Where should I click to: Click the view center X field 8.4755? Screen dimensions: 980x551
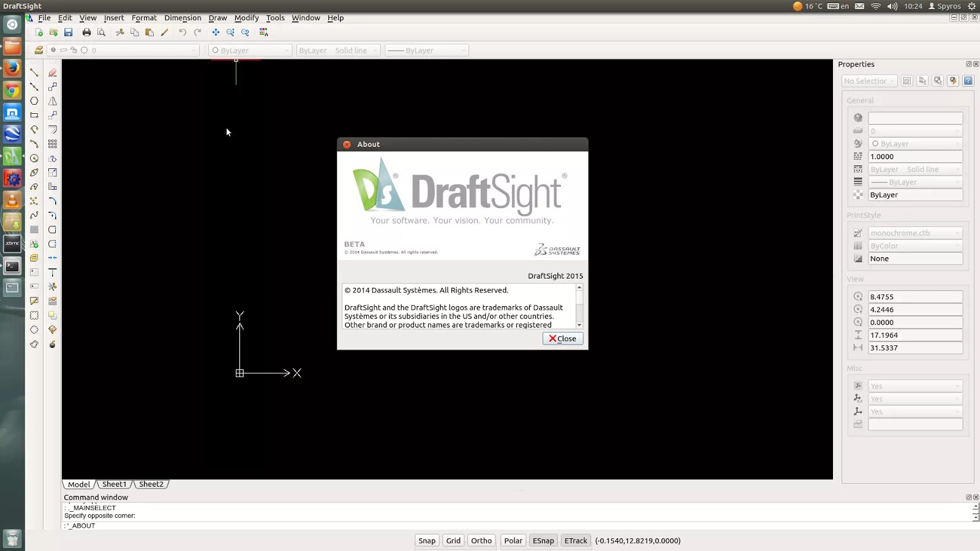coord(915,297)
